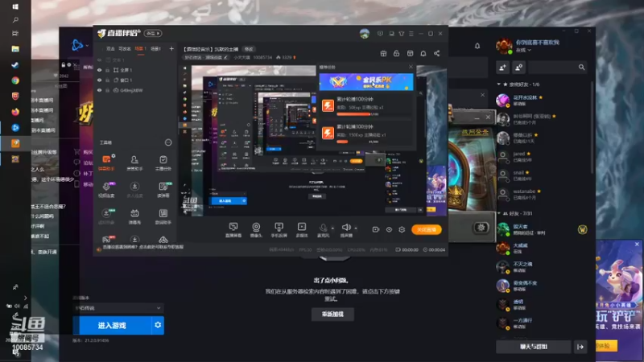Image resolution: width=644 pixels, height=362 pixels.
Task: Open friend management icon beside add friend
Action: tap(518, 68)
